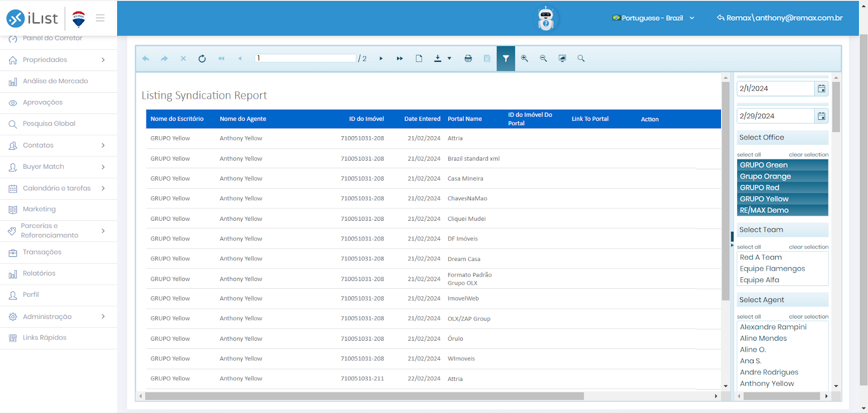Click clear selection under Select Team
This screenshot has height=414, width=868.
tap(808, 247)
